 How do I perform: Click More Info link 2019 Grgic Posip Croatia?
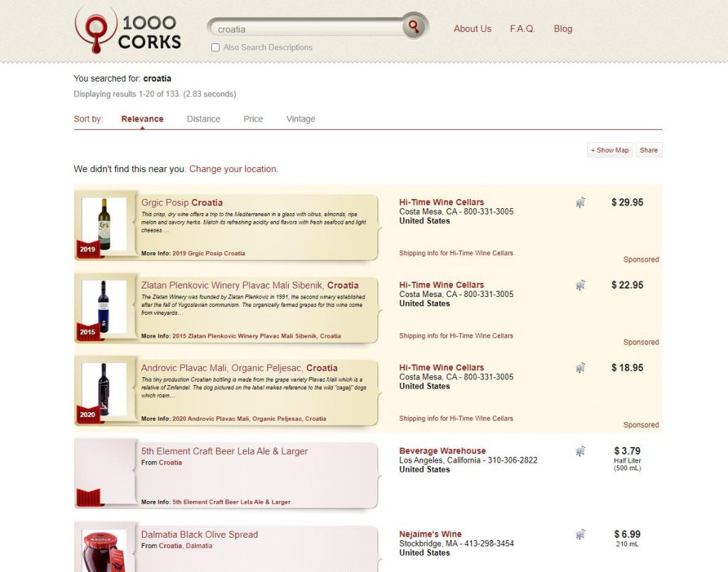point(208,253)
